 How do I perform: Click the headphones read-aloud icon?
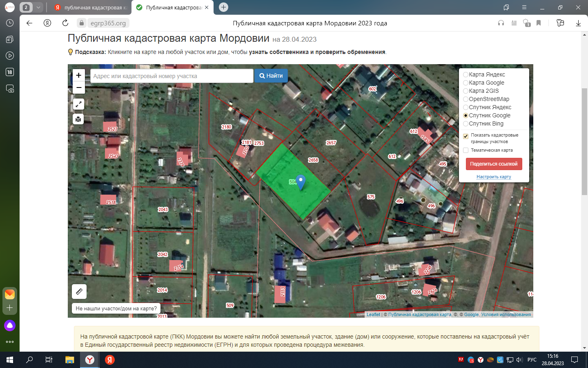coord(501,23)
